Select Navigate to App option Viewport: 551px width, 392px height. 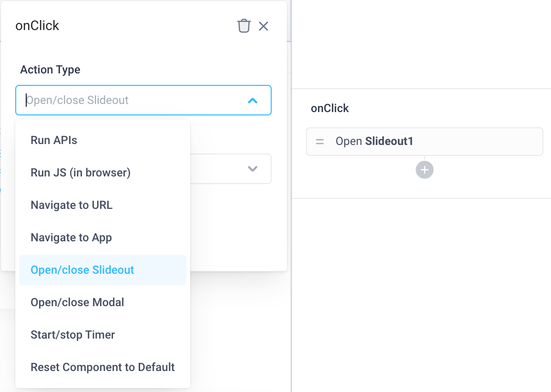click(x=71, y=237)
